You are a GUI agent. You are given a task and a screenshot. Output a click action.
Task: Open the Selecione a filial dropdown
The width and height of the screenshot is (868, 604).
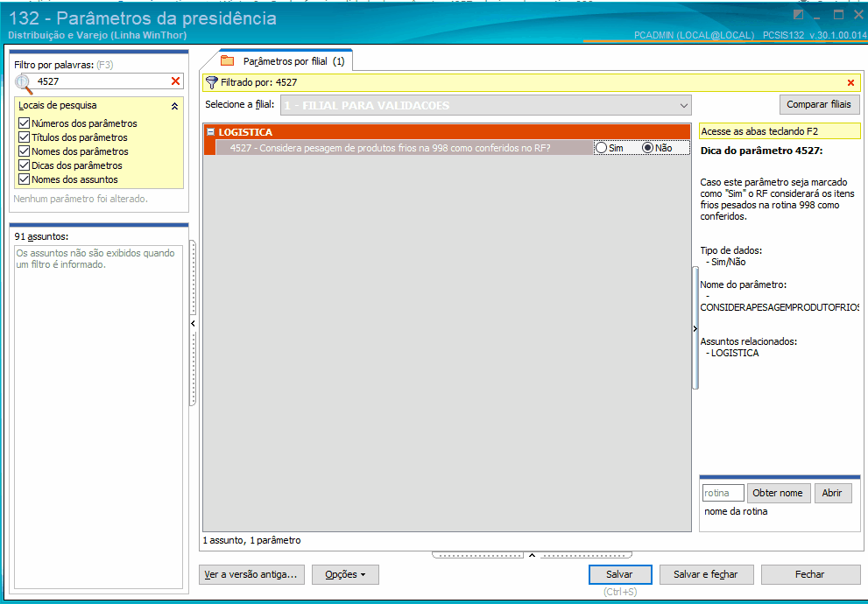684,105
